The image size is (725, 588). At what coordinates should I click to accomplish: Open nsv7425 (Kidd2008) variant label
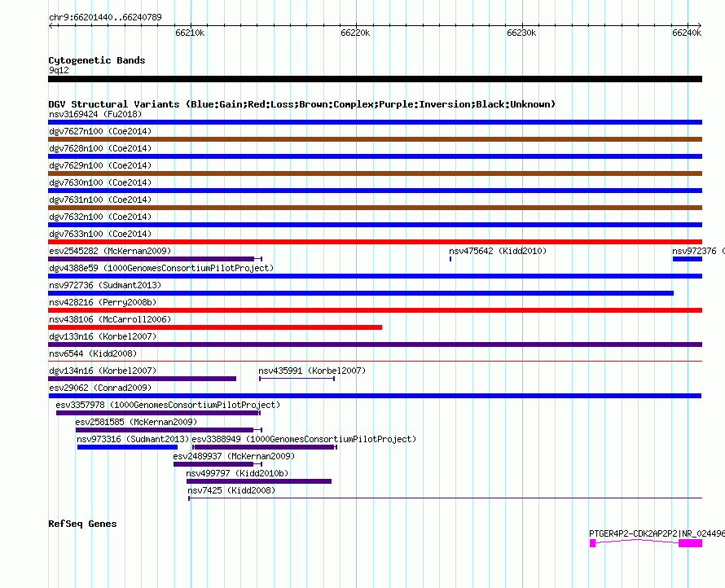(x=231, y=490)
